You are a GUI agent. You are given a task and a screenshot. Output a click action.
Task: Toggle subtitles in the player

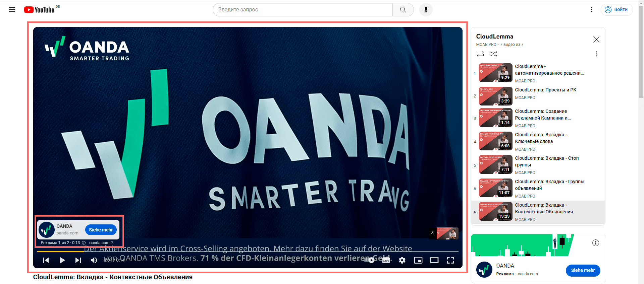click(x=386, y=260)
